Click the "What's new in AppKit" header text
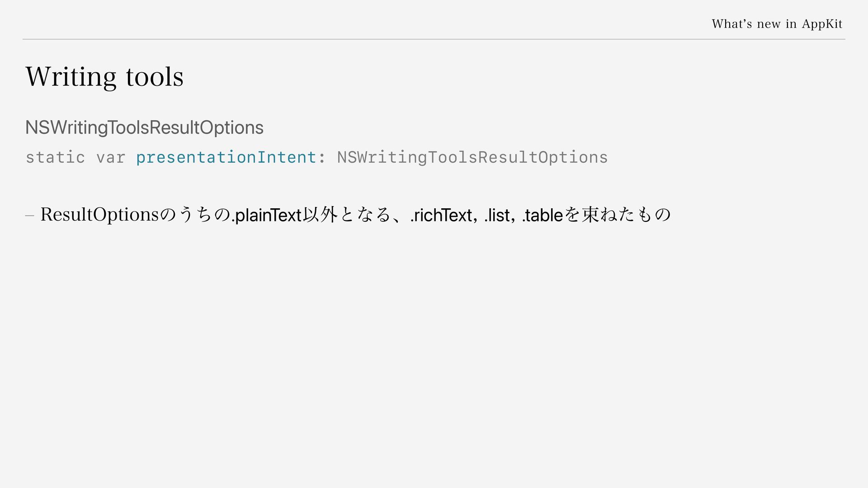 [777, 23]
